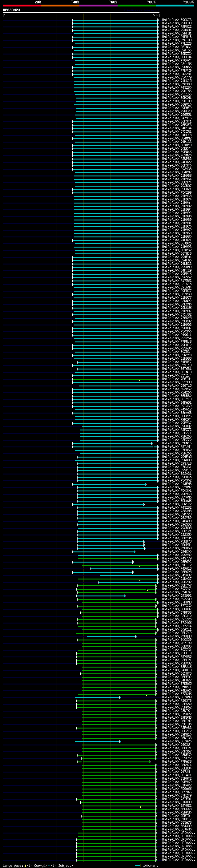Viewport: 197px width, 868px height.
Task: Click yellow gap marker near B9YUE2 row
Action: pyautogui.click(x=140, y=807)
